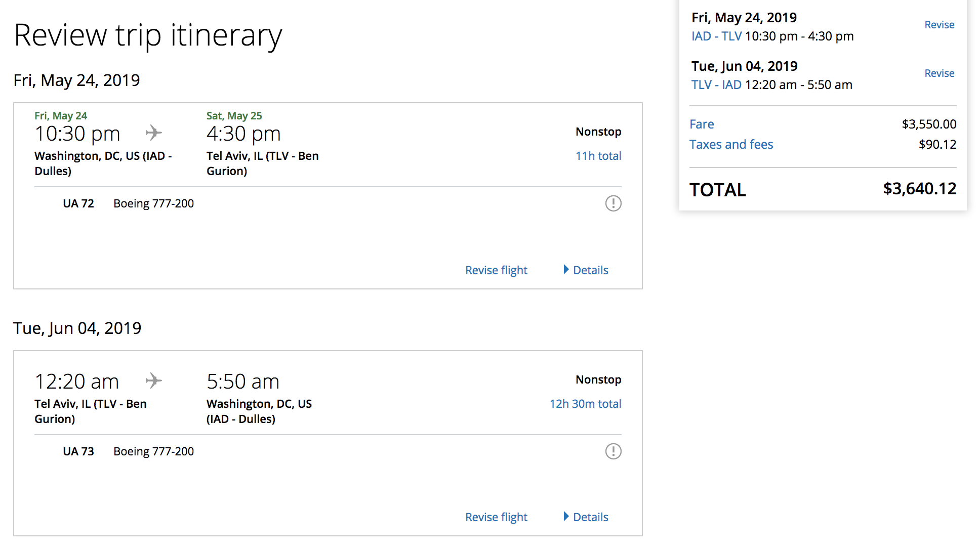Click the airplane icon on the outbound flight
Screen dimensions: 980x549
[x=154, y=133]
